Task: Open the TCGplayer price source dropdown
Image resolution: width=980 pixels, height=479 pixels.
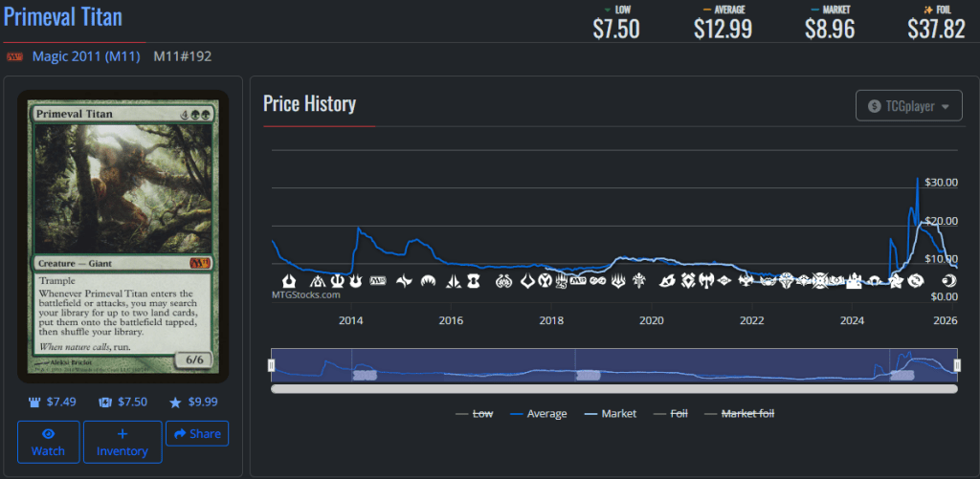Action: click(908, 105)
